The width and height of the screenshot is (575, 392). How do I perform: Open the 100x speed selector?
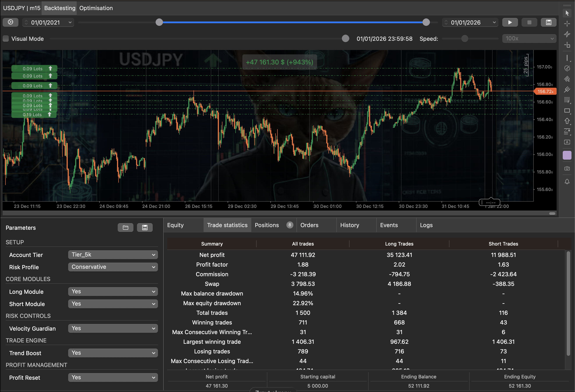click(529, 39)
